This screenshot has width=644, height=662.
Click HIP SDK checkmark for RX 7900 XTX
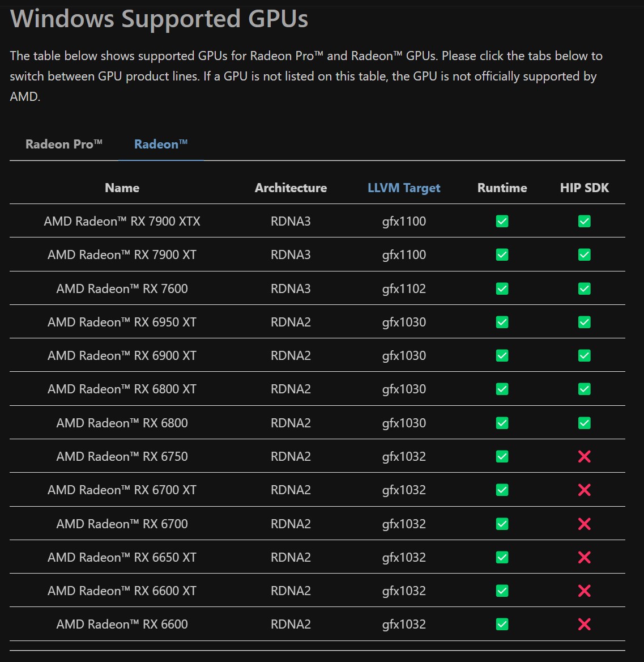[x=585, y=221]
